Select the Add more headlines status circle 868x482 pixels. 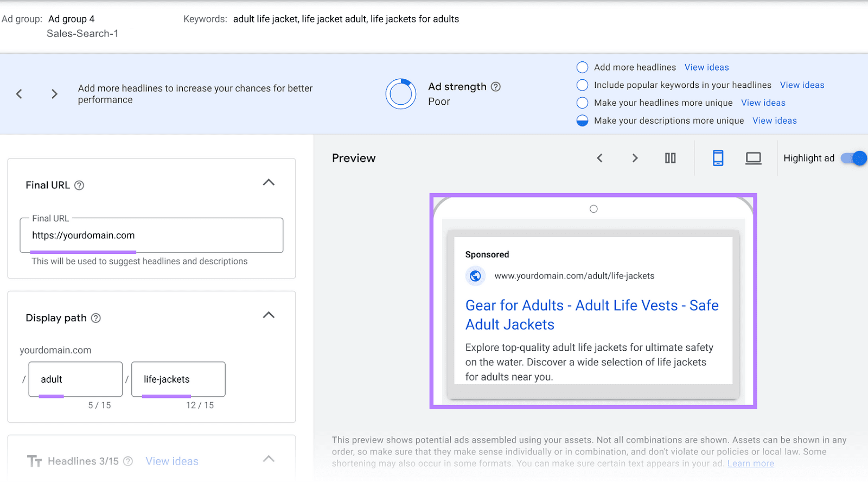(x=582, y=67)
